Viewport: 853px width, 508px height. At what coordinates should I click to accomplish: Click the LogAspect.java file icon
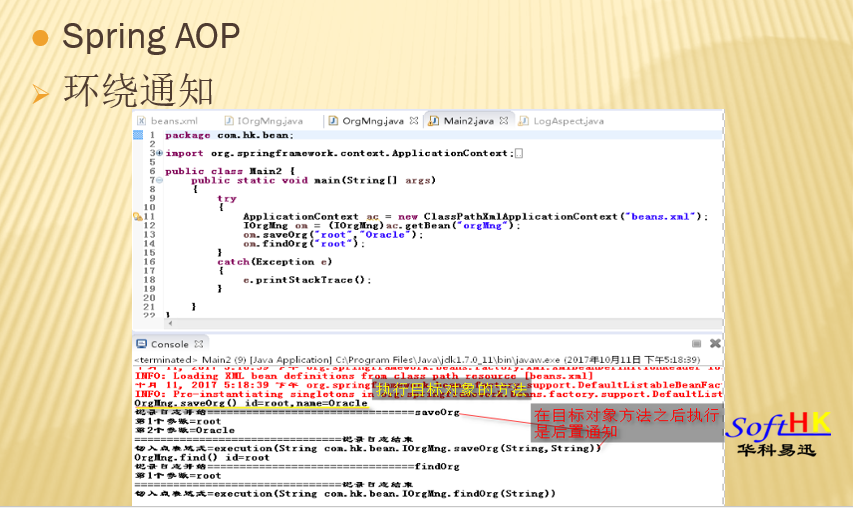(x=523, y=121)
